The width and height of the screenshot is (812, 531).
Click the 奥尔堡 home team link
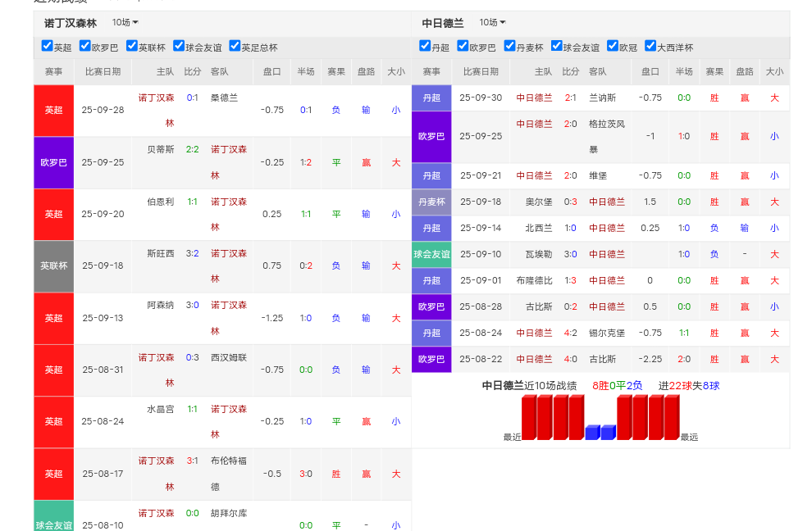[x=539, y=202]
